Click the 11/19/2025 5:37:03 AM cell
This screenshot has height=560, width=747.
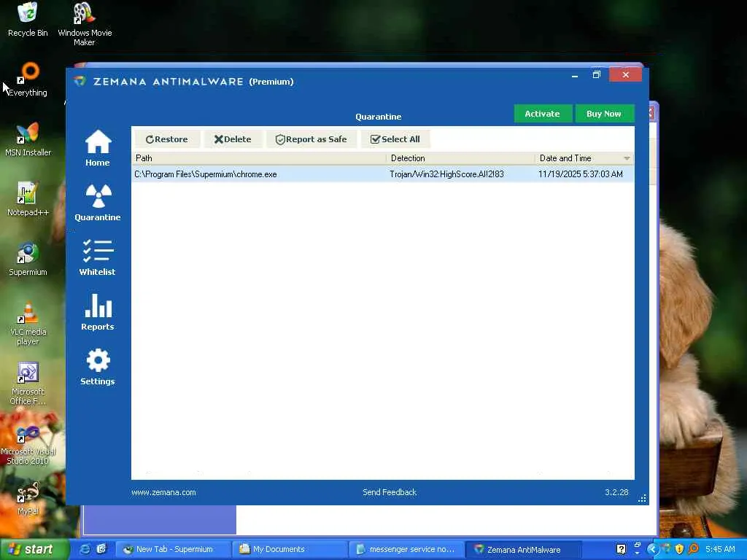point(580,174)
